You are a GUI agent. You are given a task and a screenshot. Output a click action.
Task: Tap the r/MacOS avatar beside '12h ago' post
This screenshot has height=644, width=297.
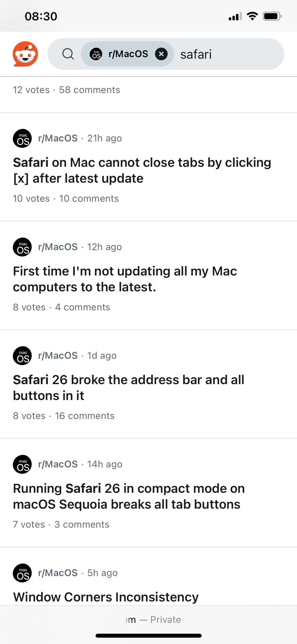pos(22,247)
